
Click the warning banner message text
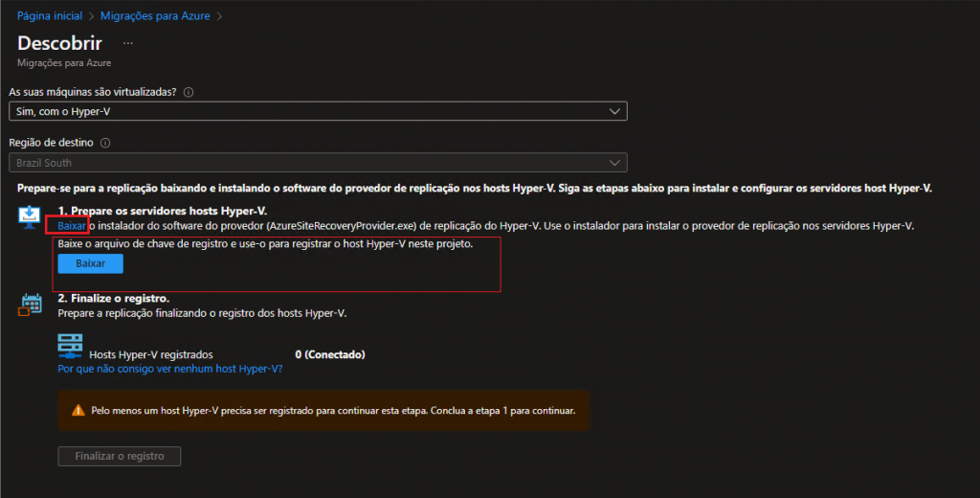point(333,410)
